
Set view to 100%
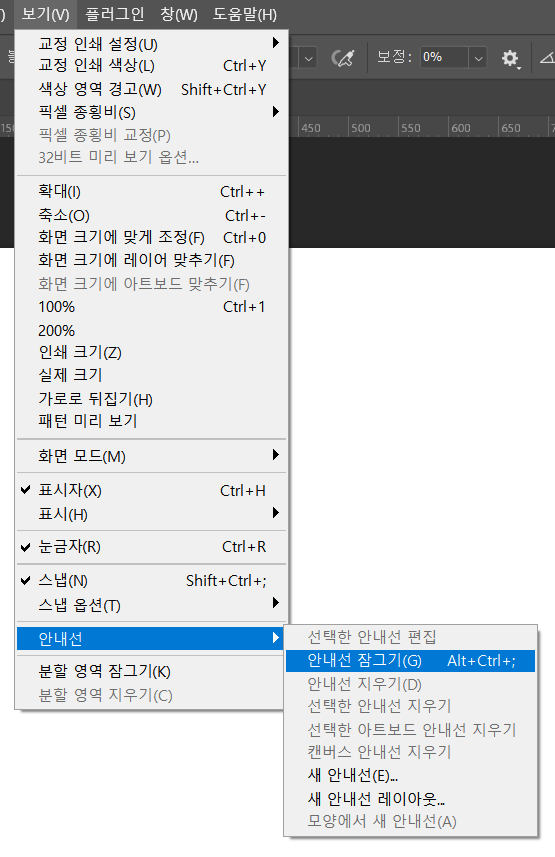click(152, 307)
